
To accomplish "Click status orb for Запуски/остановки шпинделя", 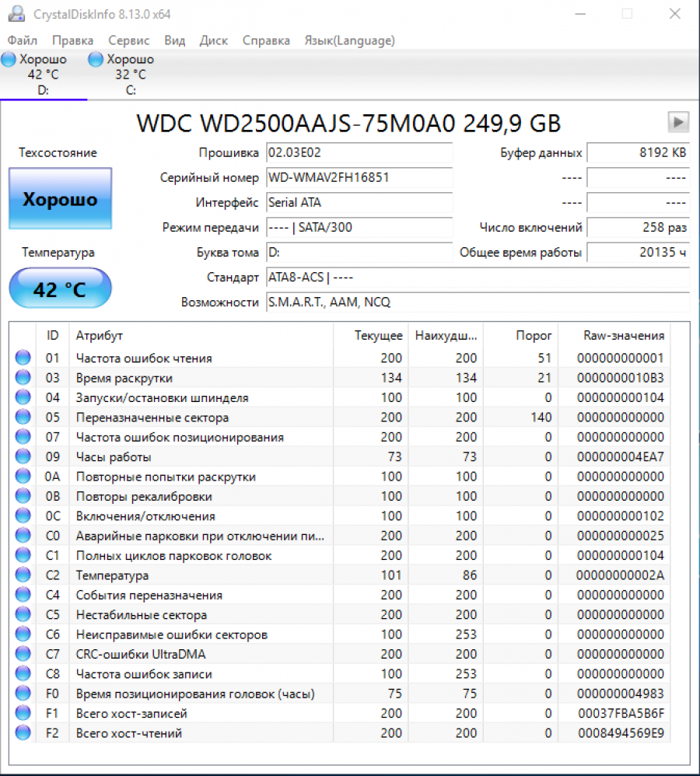I will (23, 397).
